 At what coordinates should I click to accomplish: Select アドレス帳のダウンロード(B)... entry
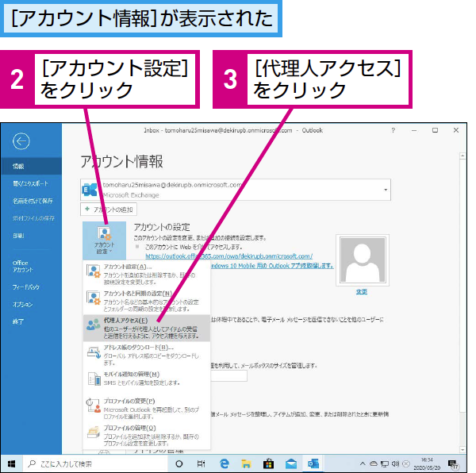147,355
